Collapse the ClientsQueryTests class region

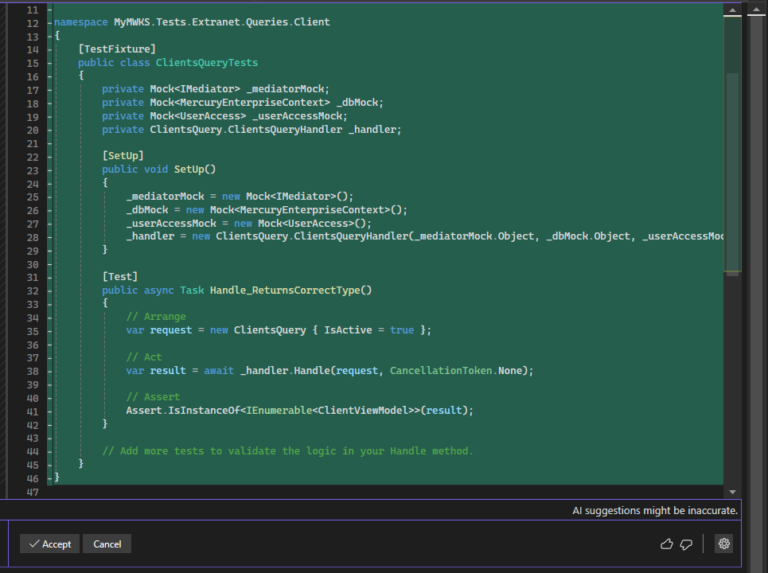point(49,62)
